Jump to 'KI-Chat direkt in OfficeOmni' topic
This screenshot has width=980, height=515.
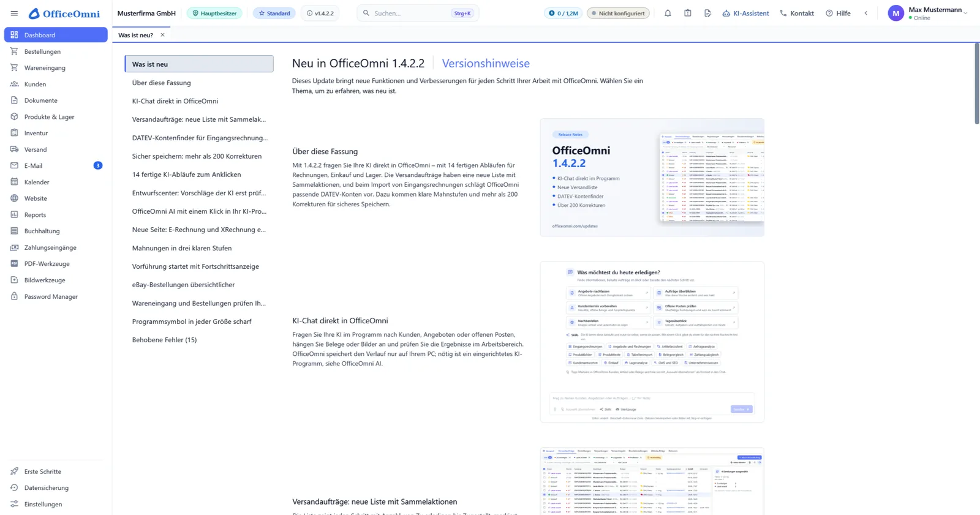(x=199, y=101)
